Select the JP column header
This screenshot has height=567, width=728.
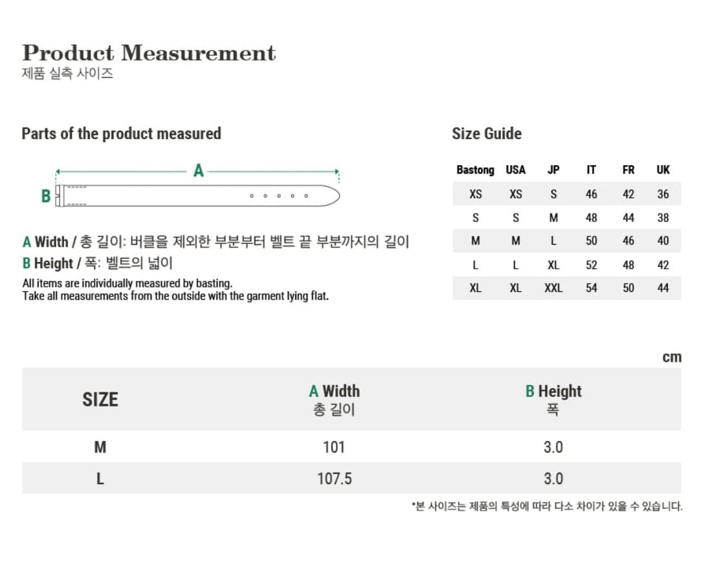[553, 170]
